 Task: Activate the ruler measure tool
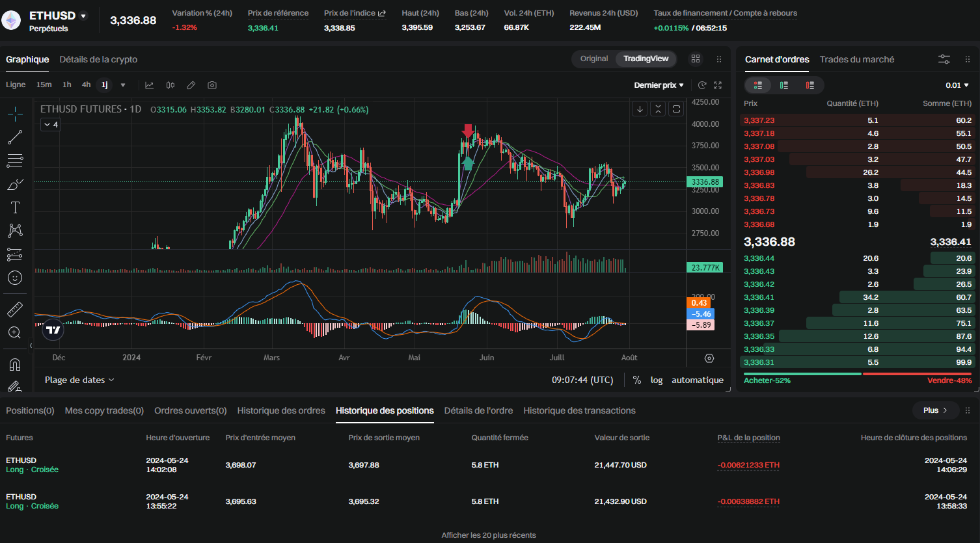[15, 309]
